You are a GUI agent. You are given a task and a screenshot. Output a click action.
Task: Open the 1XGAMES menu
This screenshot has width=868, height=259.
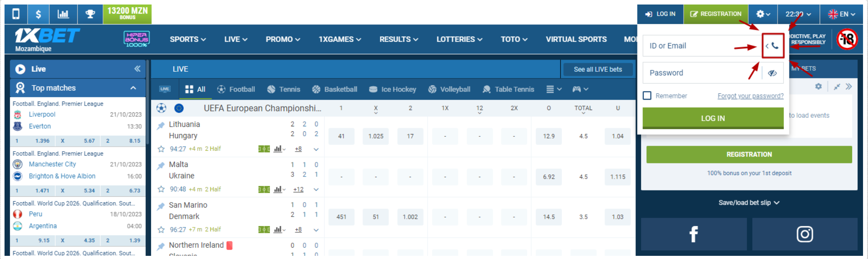pos(340,39)
